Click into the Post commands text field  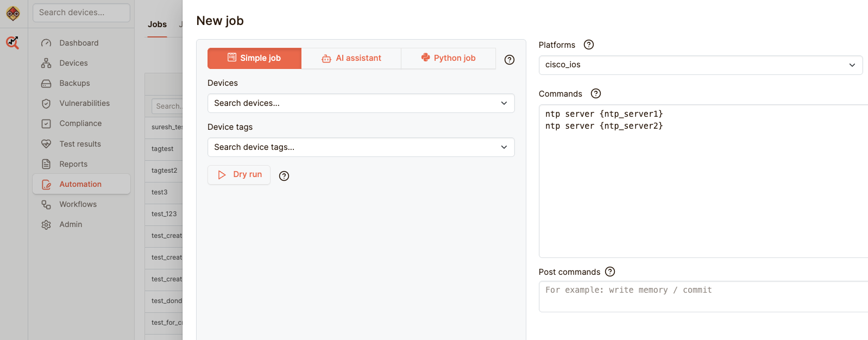pyautogui.click(x=703, y=296)
